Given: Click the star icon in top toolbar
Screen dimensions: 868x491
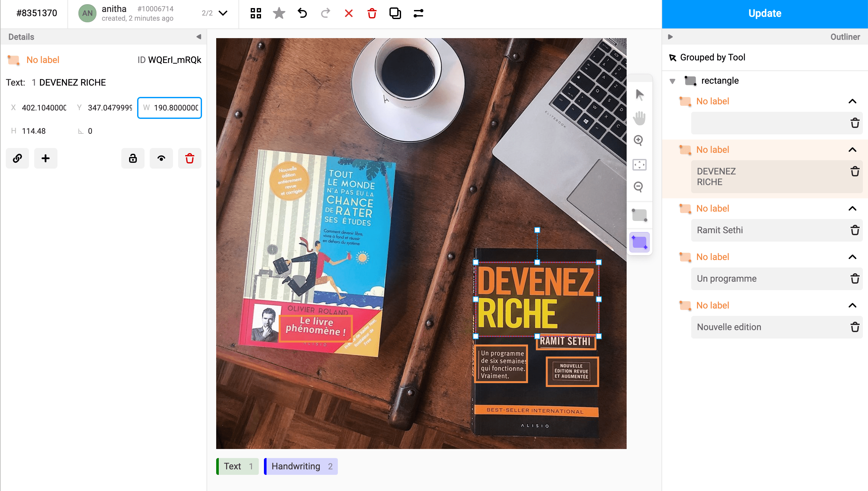Looking at the screenshot, I should pos(279,13).
